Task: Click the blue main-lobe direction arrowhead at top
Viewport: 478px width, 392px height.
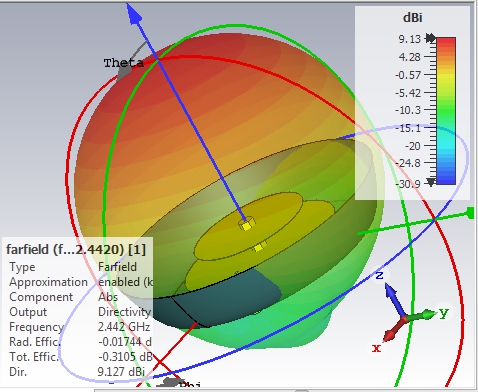Action: pyautogui.click(x=134, y=13)
